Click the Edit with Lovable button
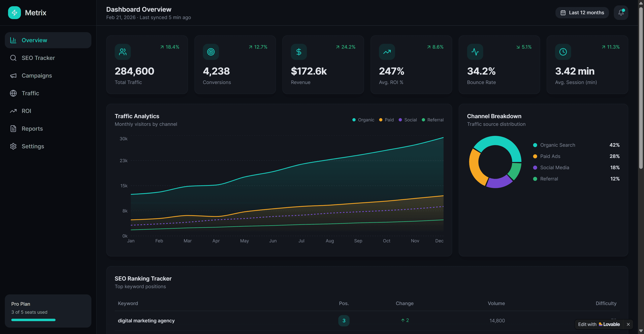The image size is (644, 334). (599, 324)
